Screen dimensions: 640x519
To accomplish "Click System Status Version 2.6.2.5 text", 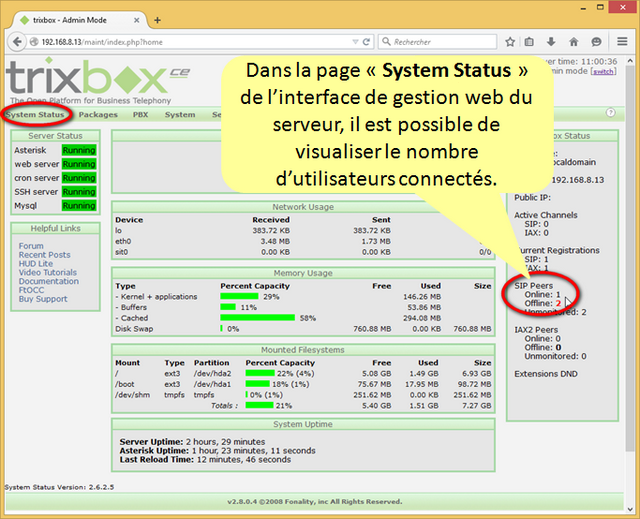I will (x=60, y=487).
